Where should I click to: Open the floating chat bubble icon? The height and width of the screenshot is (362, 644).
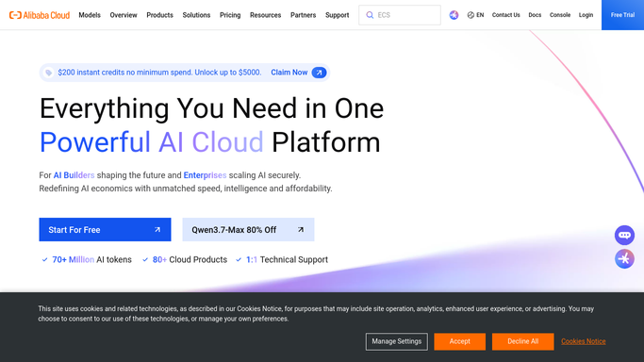[x=624, y=235]
